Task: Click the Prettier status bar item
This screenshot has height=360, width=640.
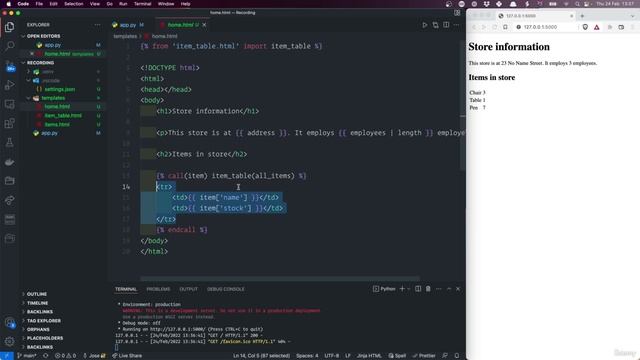Action: pyautogui.click(x=424, y=356)
